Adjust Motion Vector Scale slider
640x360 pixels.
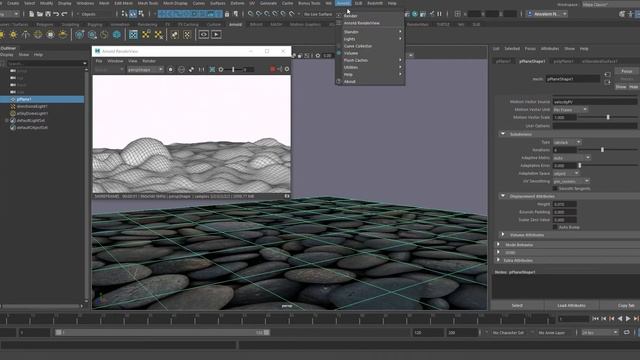click(608, 117)
